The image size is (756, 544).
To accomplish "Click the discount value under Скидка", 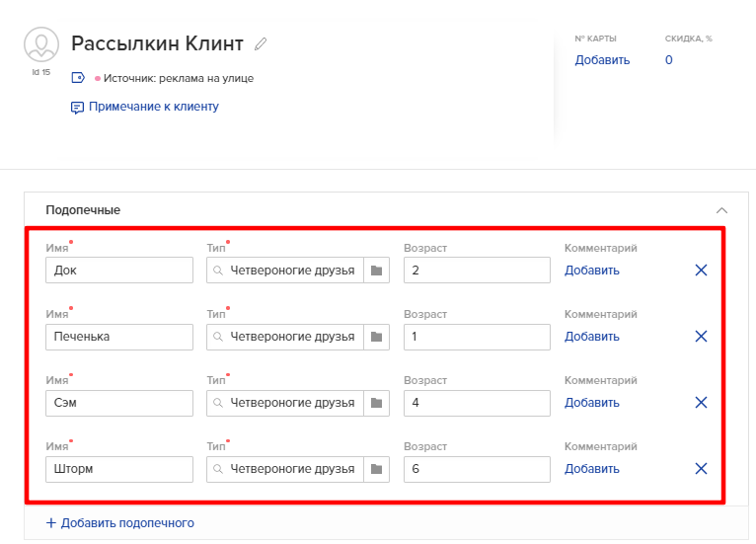I will pos(668,60).
